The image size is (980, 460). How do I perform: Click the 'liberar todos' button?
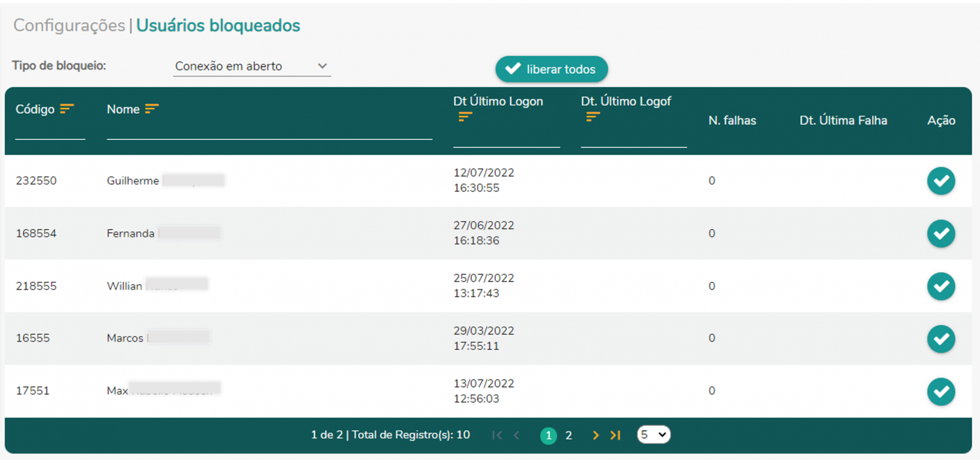pyautogui.click(x=551, y=69)
